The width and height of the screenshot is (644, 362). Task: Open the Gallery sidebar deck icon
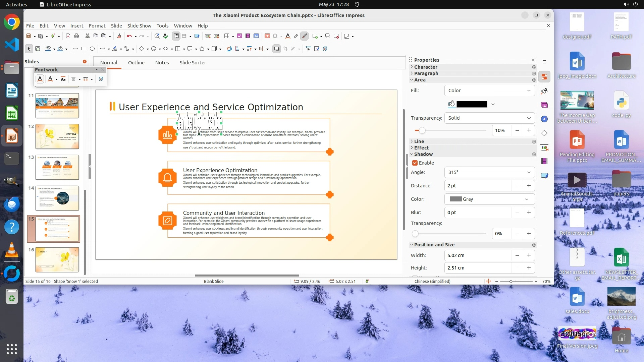pyautogui.click(x=544, y=105)
